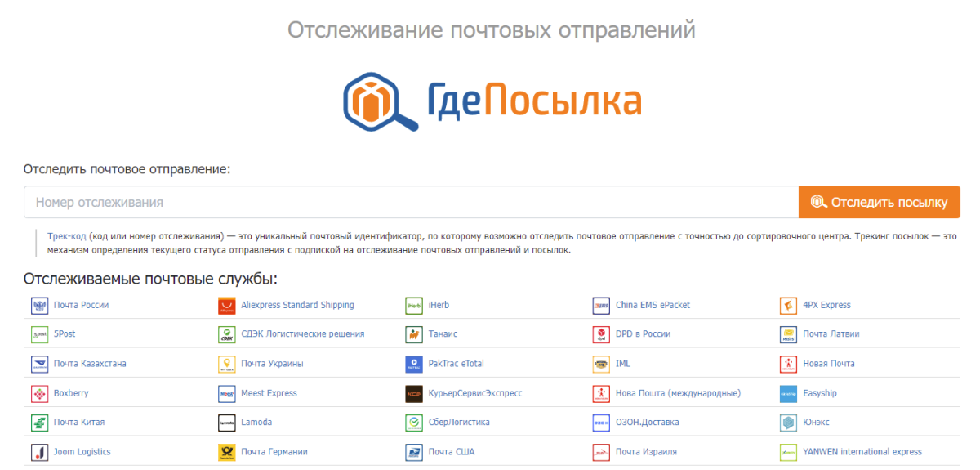Open the Почта Латвии link

(831, 333)
